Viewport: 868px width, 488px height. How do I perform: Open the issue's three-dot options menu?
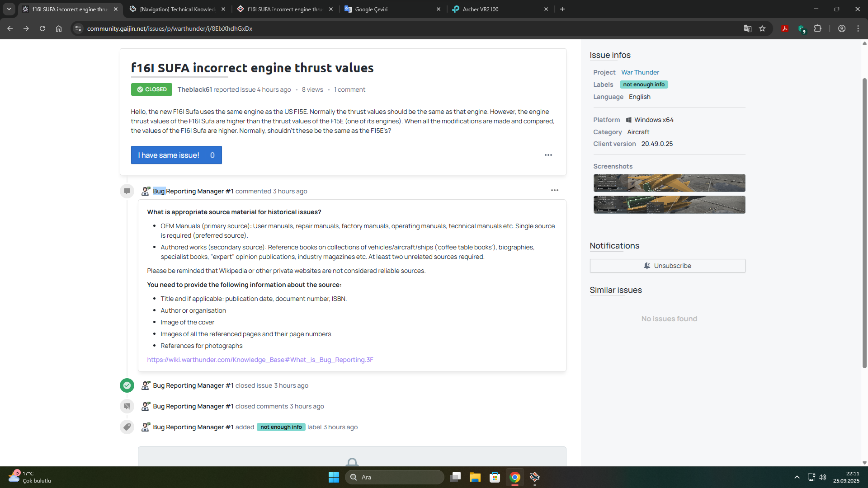pos(548,155)
